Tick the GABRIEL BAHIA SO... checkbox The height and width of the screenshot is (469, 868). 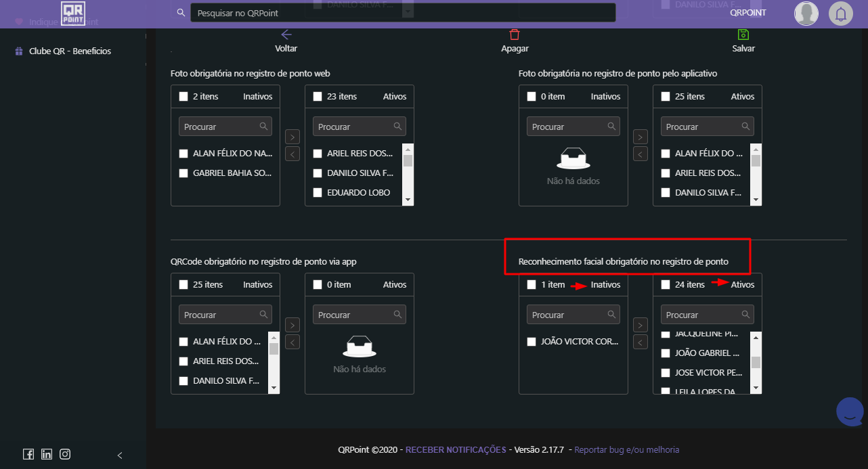tap(183, 173)
